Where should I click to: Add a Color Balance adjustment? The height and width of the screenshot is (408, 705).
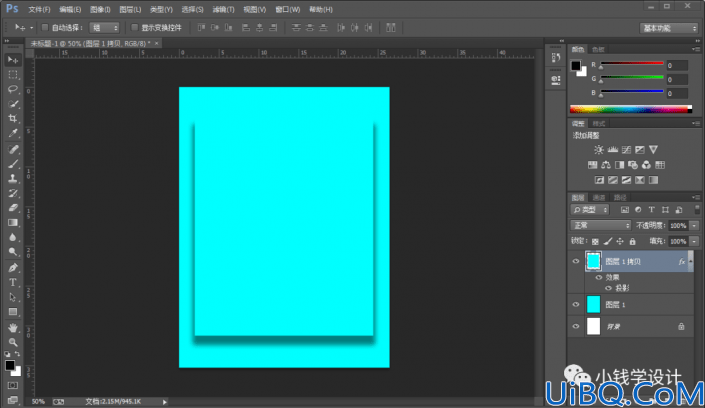tap(606, 165)
